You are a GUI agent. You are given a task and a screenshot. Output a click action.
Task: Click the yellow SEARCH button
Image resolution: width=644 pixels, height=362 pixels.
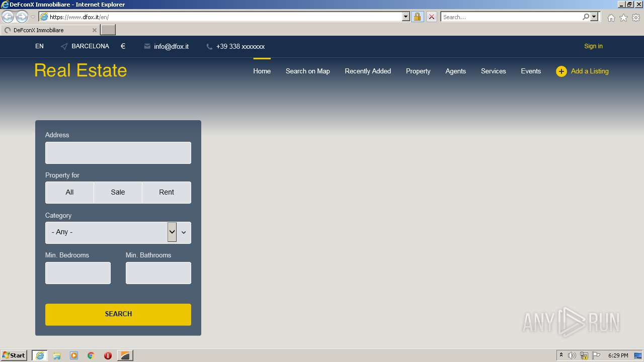(x=118, y=314)
